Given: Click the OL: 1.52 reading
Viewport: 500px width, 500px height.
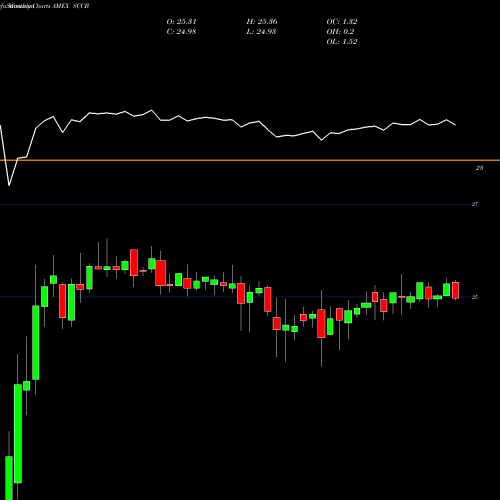Looking at the screenshot, I should pos(342,42).
